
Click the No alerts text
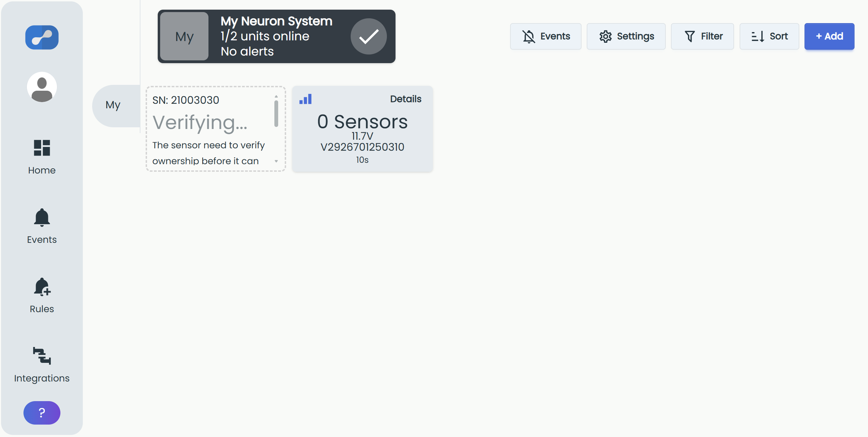(x=247, y=51)
